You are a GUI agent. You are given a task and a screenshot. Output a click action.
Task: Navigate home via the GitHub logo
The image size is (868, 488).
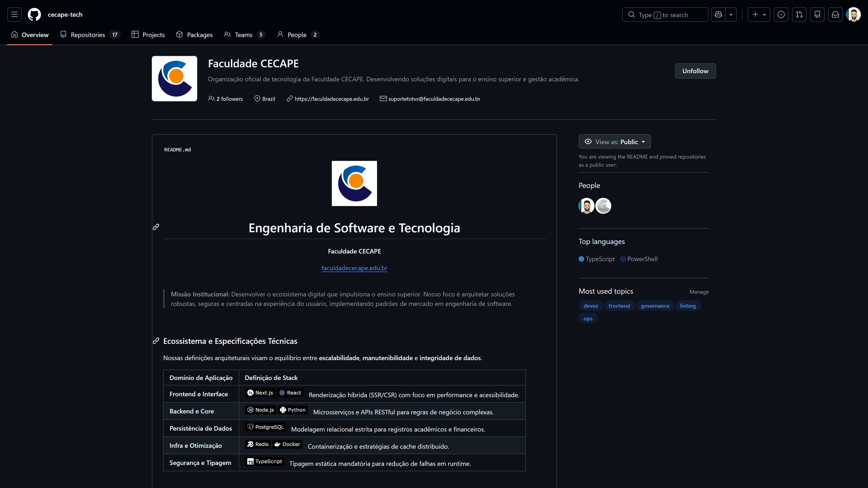(34, 14)
